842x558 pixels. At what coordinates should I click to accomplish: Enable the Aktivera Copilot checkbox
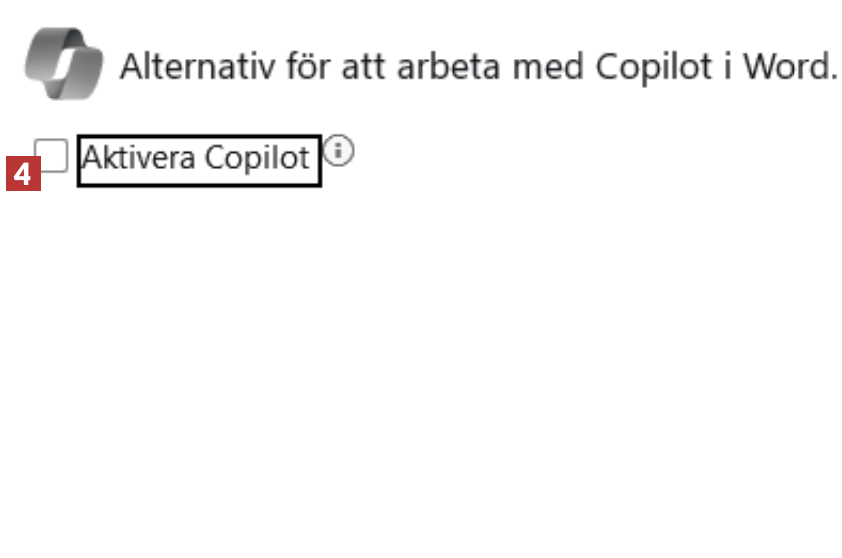tap(53, 154)
